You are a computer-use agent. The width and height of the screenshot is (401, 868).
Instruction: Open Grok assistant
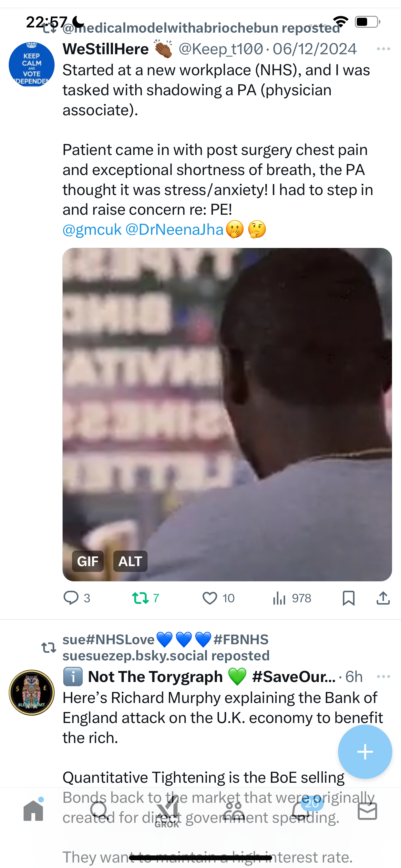coord(167,811)
